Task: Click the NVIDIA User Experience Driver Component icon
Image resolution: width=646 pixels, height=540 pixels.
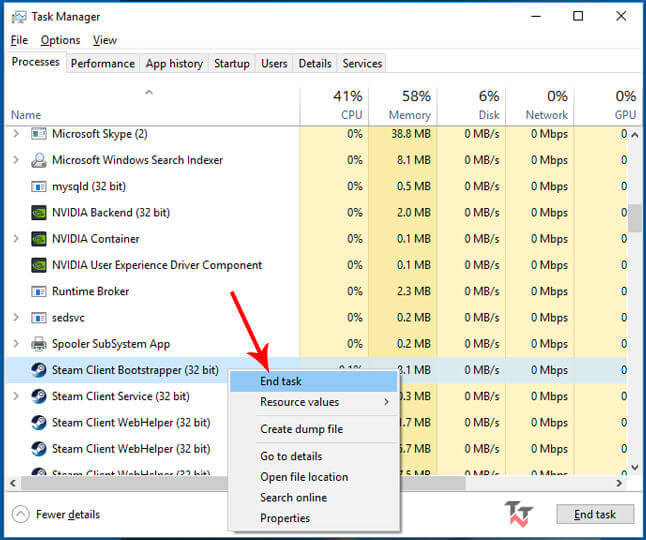Action: 39,265
